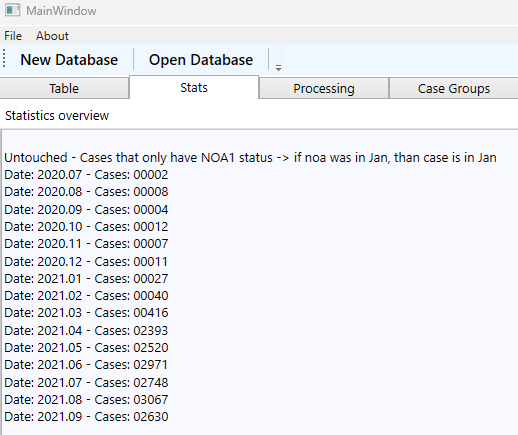Open the toolbar overflow arrow
The image size is (518, 435).
(x=278, y=68)
